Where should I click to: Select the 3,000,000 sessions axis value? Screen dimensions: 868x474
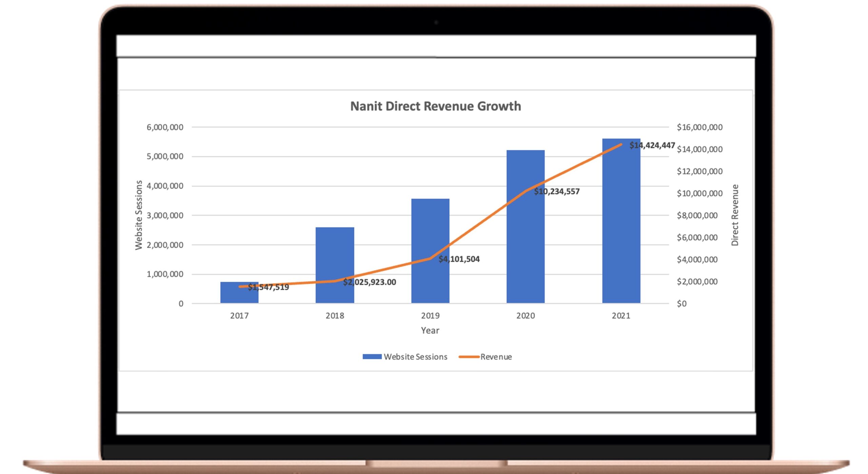[165, 216]
